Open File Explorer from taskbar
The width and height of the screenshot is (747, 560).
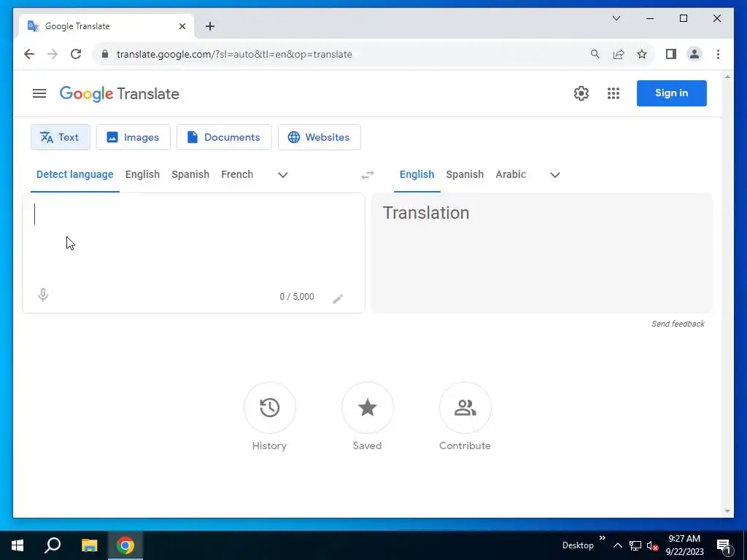[x=89, y=545]
